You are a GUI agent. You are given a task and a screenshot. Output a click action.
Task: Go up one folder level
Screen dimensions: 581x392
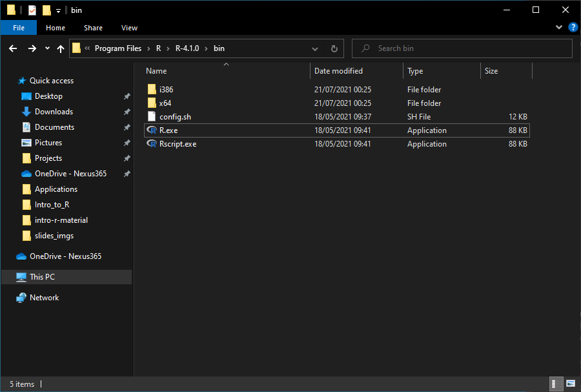(x=61, y=48)
